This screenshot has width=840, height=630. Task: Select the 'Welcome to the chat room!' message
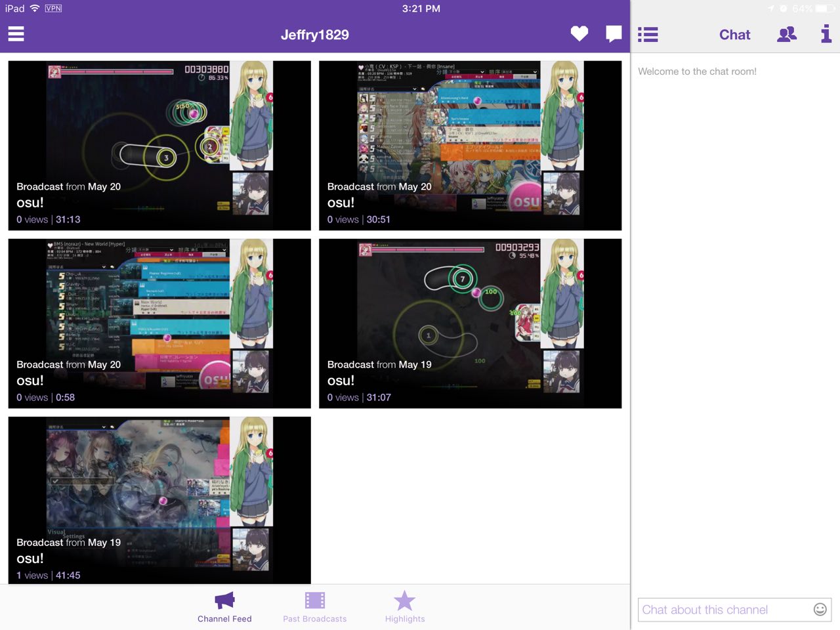697,72
